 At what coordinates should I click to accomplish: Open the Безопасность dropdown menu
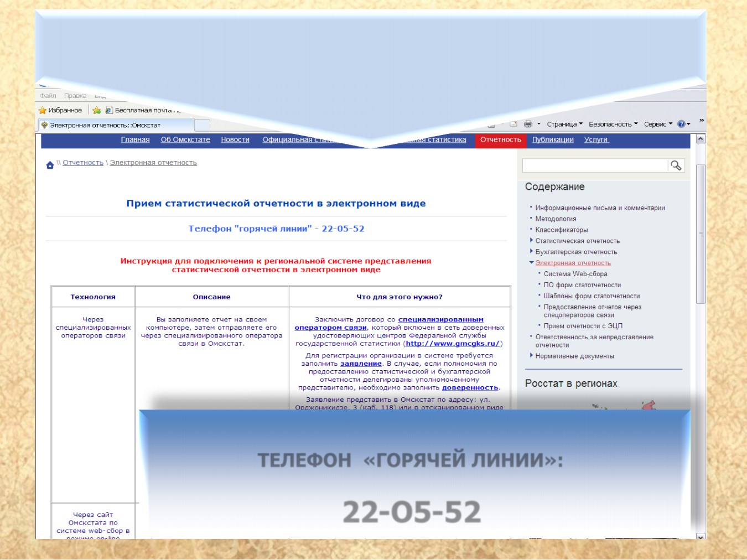tap(613, 124)
